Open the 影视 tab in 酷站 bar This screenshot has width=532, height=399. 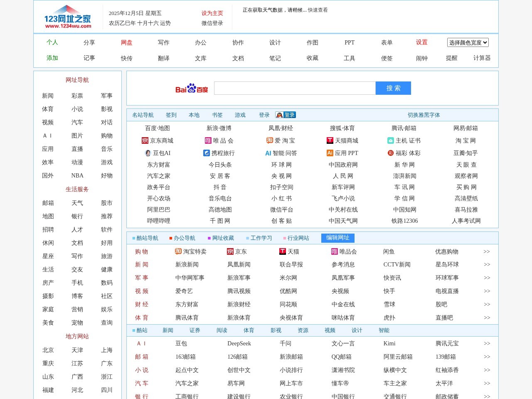coord(276,330)
